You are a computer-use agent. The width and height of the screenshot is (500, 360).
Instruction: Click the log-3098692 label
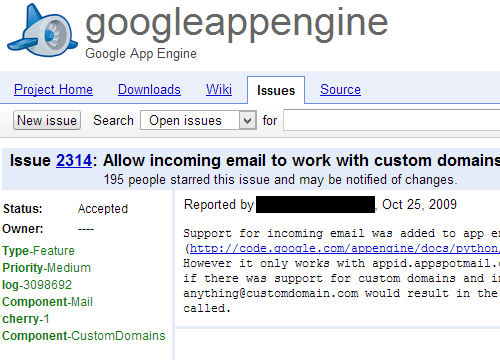tap(37, 285)
